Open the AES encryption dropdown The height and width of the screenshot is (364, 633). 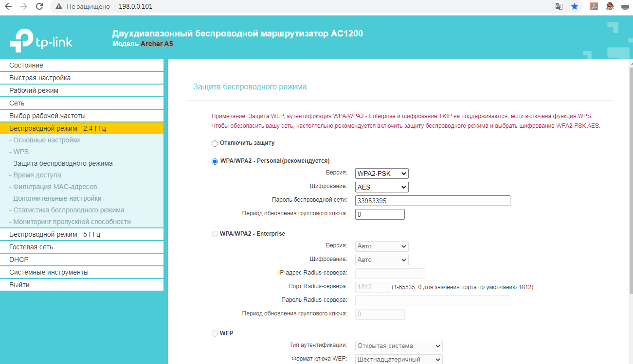click(382, 187)
